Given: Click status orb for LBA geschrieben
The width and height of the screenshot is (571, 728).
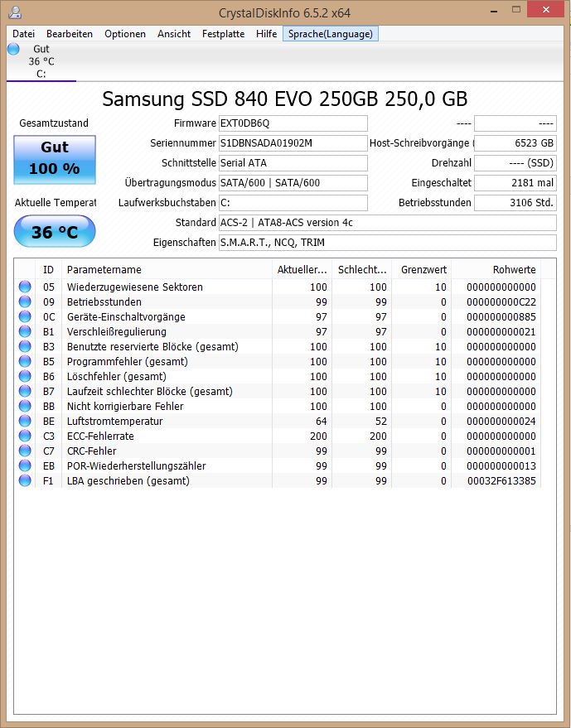Looking at the screenshot, I should [25, 480].
